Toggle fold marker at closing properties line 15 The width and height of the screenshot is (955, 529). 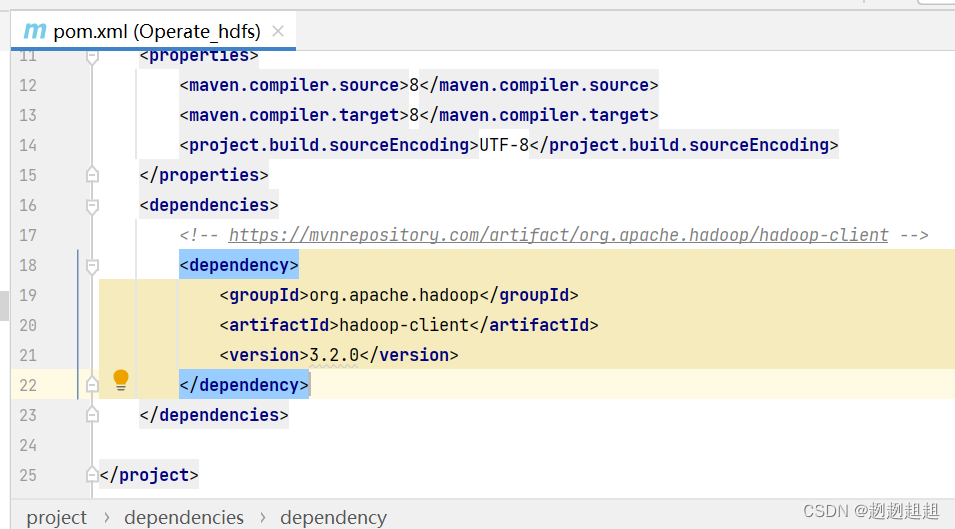point(92,175)
